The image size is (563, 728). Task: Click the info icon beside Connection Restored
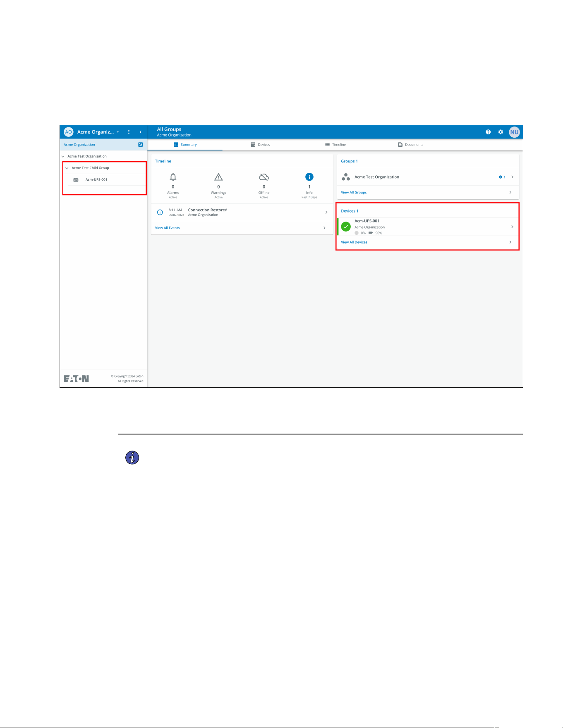click(160, 212)
